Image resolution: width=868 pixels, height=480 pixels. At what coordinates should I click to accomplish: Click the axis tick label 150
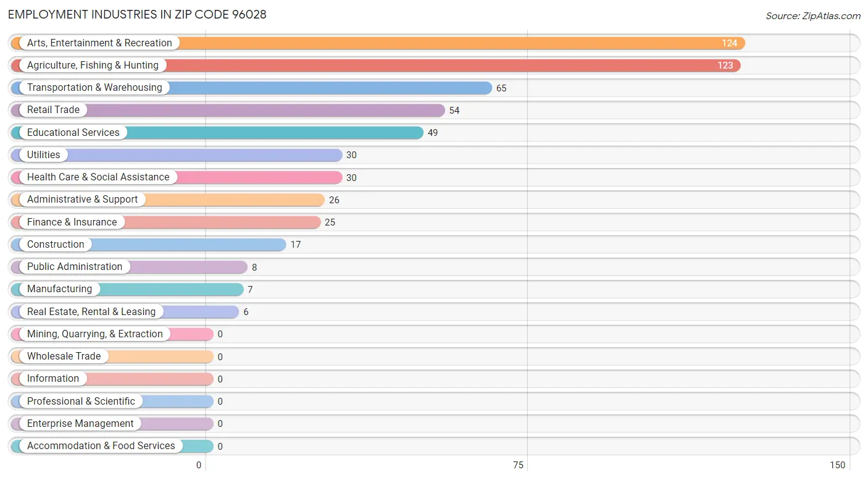click(838, 465)
